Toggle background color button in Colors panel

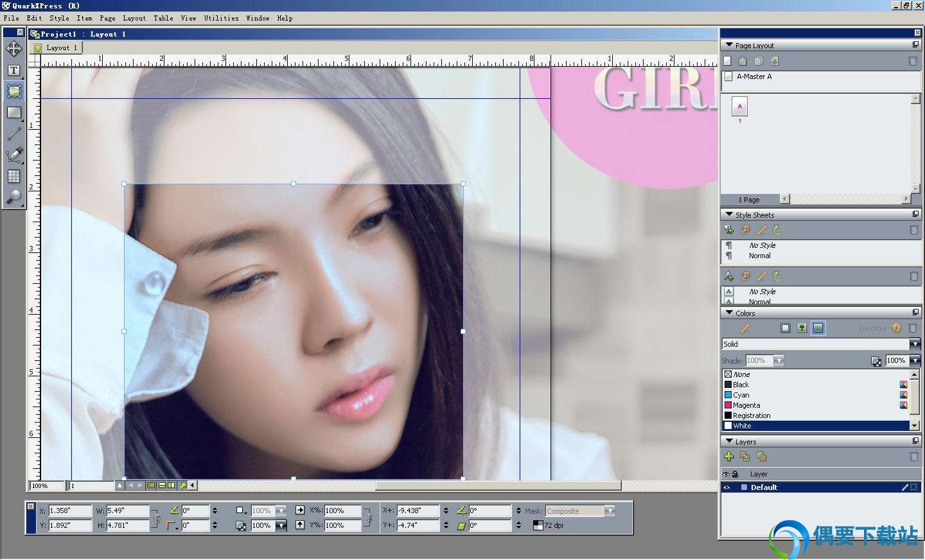(818, 328)
